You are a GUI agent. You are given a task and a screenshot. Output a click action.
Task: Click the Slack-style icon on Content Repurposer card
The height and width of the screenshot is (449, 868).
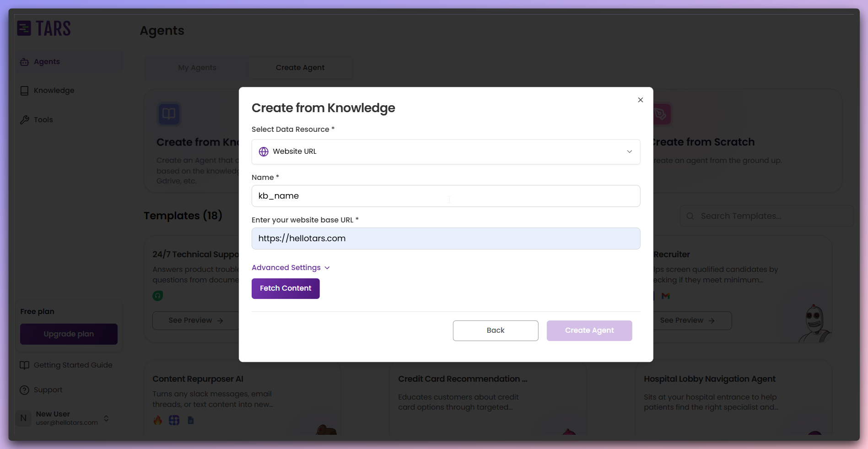tap(174, 420)
